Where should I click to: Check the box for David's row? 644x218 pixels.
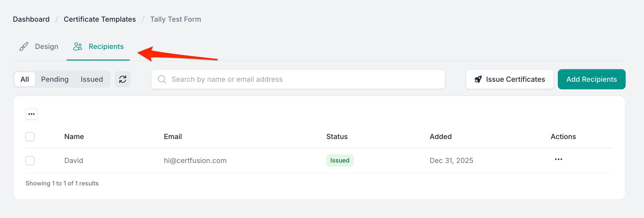click(30, 161)
